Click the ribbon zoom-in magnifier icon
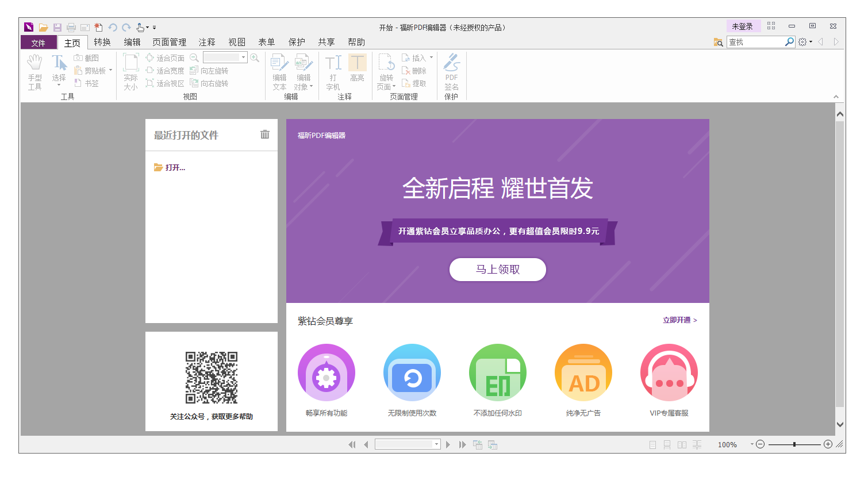 pos(255,57)
